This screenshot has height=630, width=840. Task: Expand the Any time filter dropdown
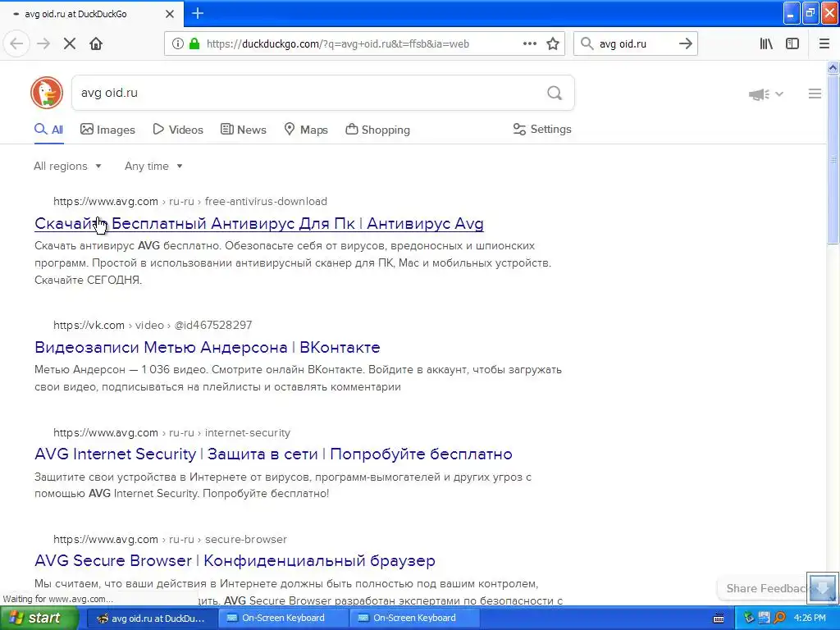pyautogui.click(x=153, y=166)
